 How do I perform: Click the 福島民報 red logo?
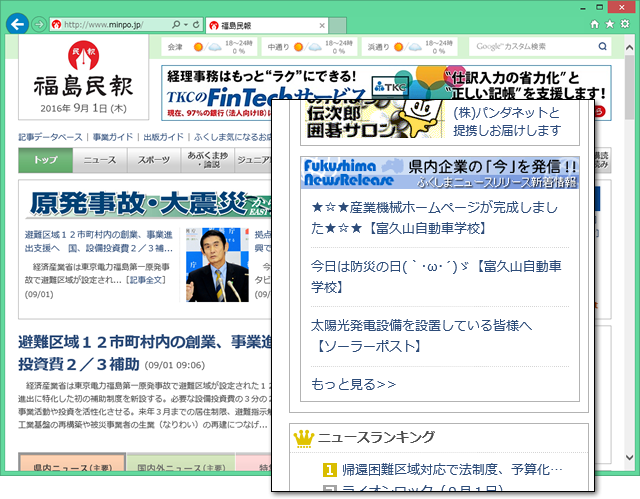tap(84, 55)
